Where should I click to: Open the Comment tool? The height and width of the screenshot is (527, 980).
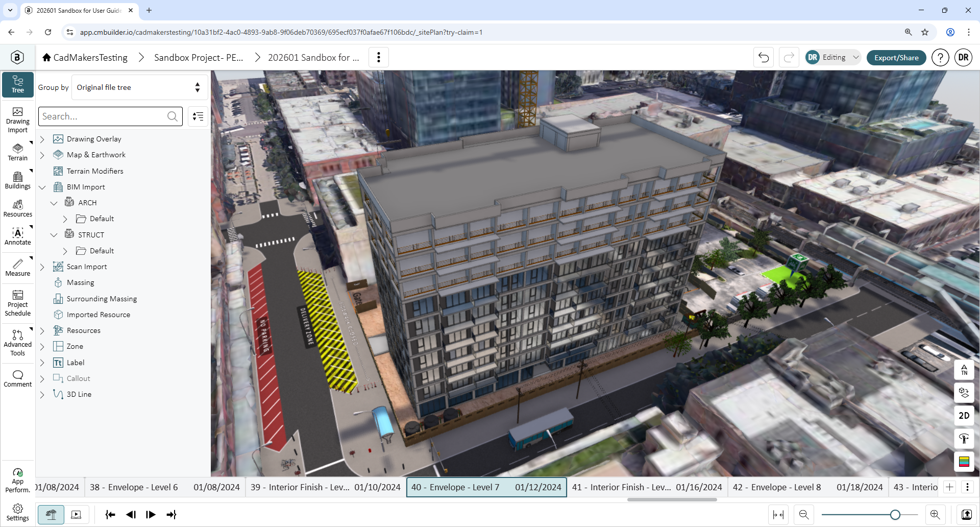[x=18, y=378]
